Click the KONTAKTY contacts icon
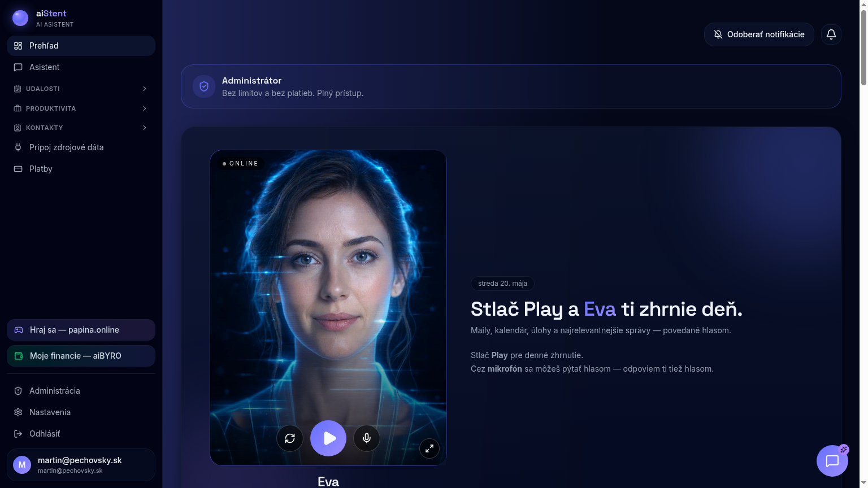This screenshot has width=868, height=488. (x=18, y=128)
